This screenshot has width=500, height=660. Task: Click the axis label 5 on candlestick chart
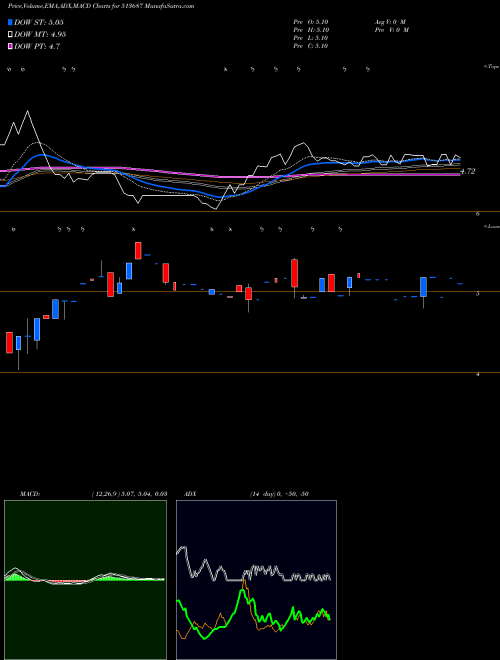coord(478,294)
